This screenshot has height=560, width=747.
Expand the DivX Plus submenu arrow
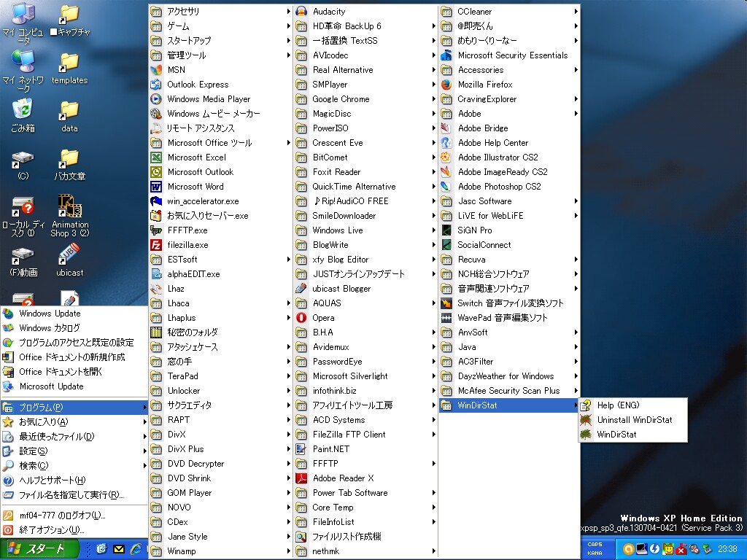(x=288, y=448)
